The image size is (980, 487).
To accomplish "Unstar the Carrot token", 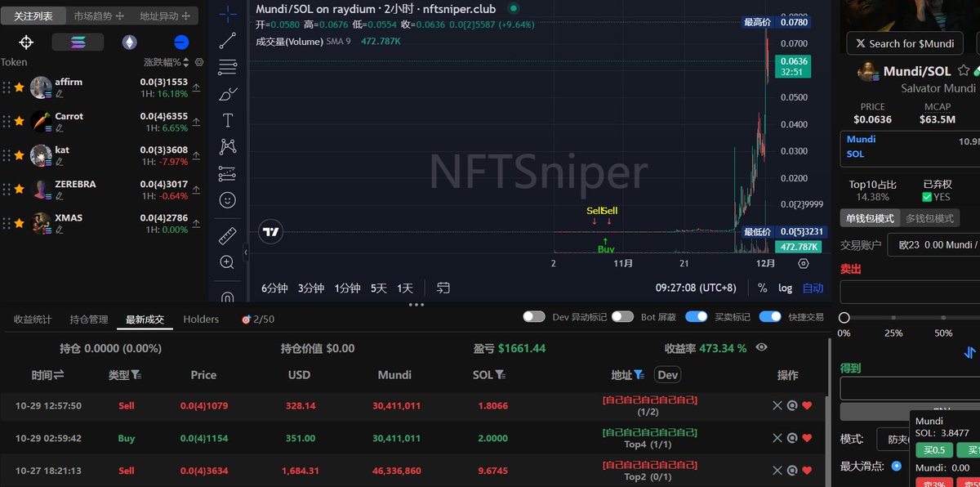I will 19,122.
